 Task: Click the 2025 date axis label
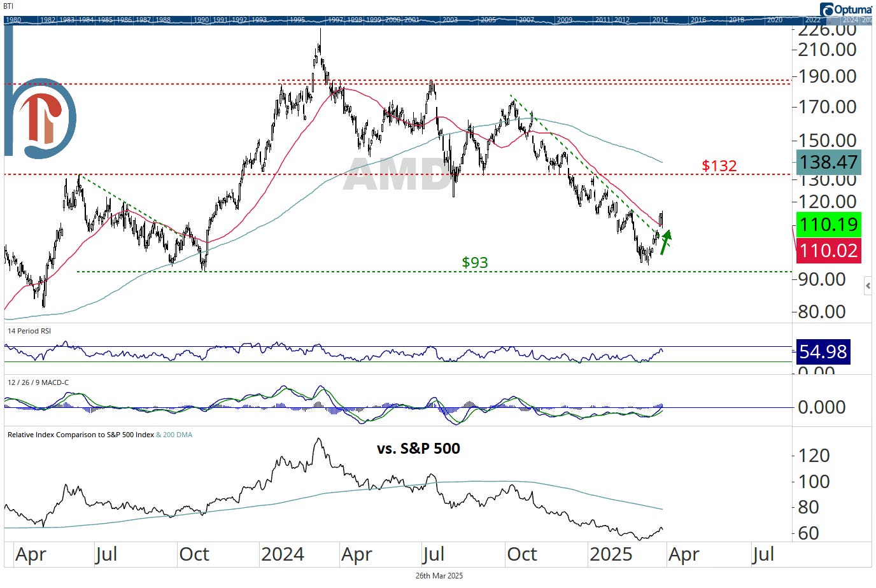(611, 554)
